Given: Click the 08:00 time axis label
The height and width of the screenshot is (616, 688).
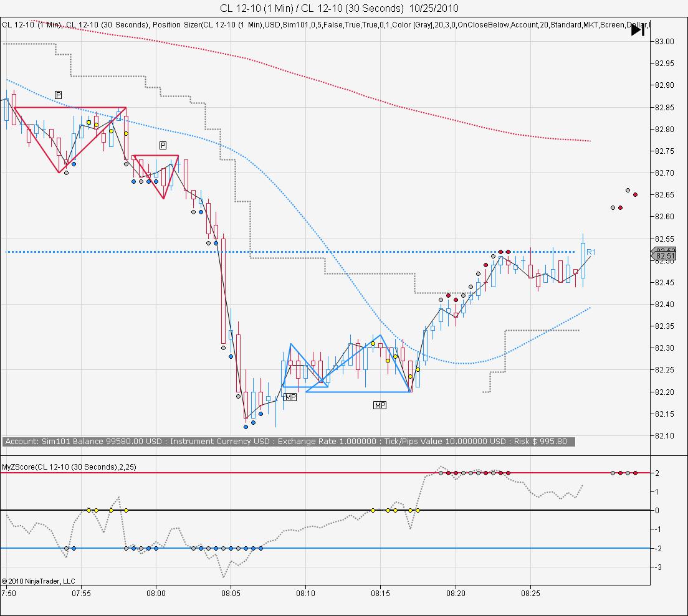Looking at the screenshot, I should click(156, 593).
